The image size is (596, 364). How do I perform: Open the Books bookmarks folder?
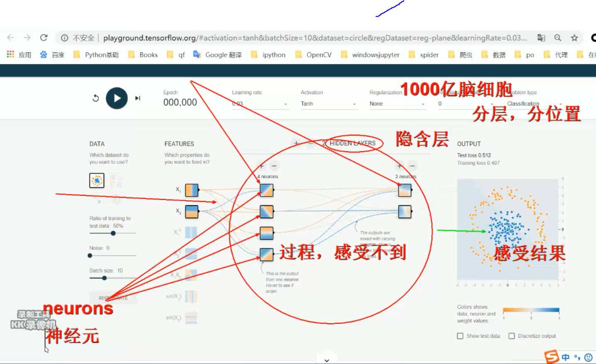pyautogui.click(x=147, y=54)
